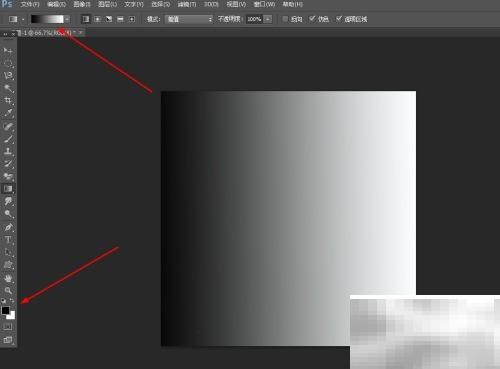Viewport: 500px width, 369px height.
Task: Open the Select (选择) menu
Action: click(x=161, y=4)
